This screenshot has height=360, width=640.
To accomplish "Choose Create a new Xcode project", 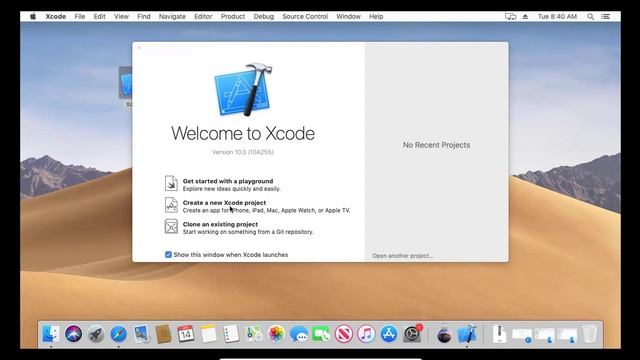I will pyautogui.click(x=257, y=206).
